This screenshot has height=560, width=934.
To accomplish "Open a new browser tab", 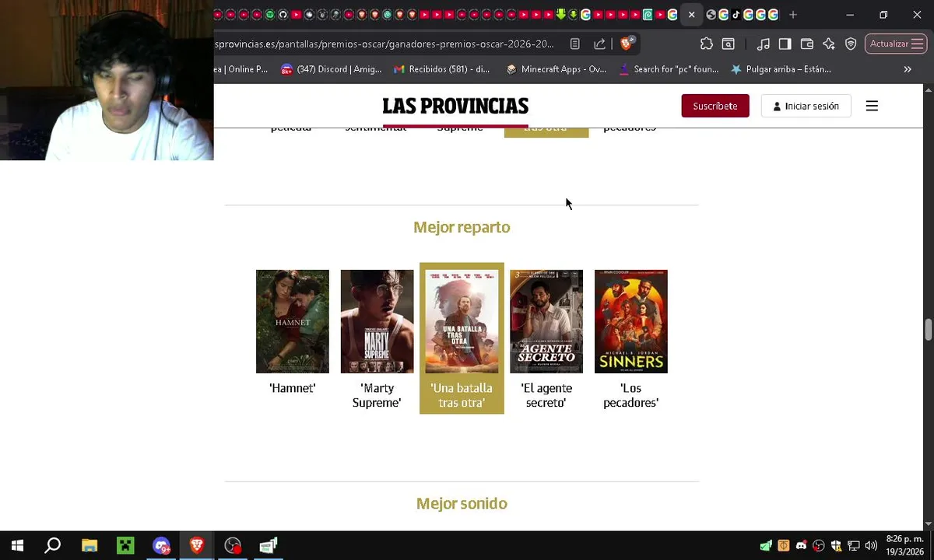I will point(792,15).
